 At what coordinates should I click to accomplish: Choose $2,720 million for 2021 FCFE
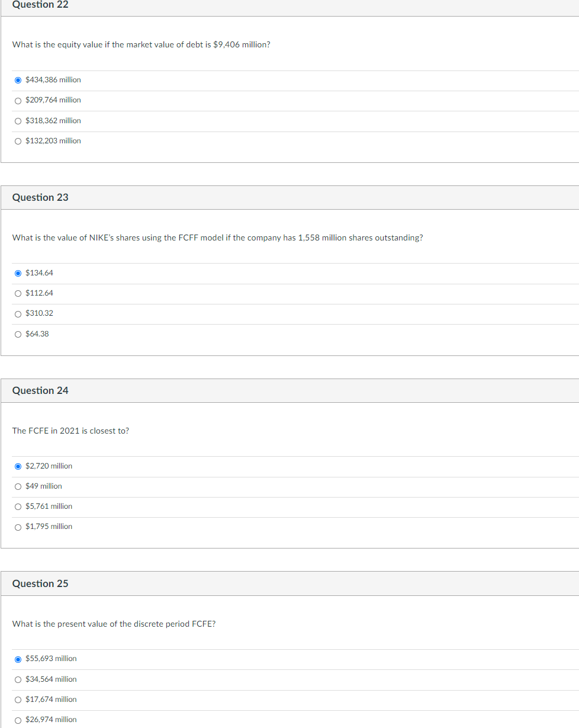(18, 466)
